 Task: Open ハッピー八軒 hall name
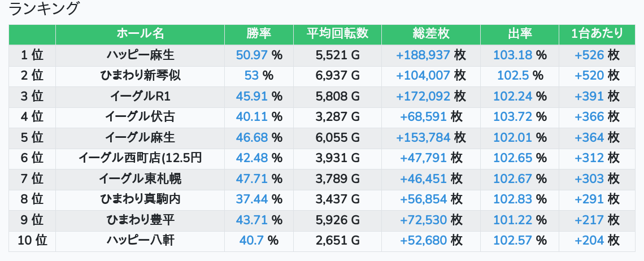pyautogui.click(x=140, y=241)
